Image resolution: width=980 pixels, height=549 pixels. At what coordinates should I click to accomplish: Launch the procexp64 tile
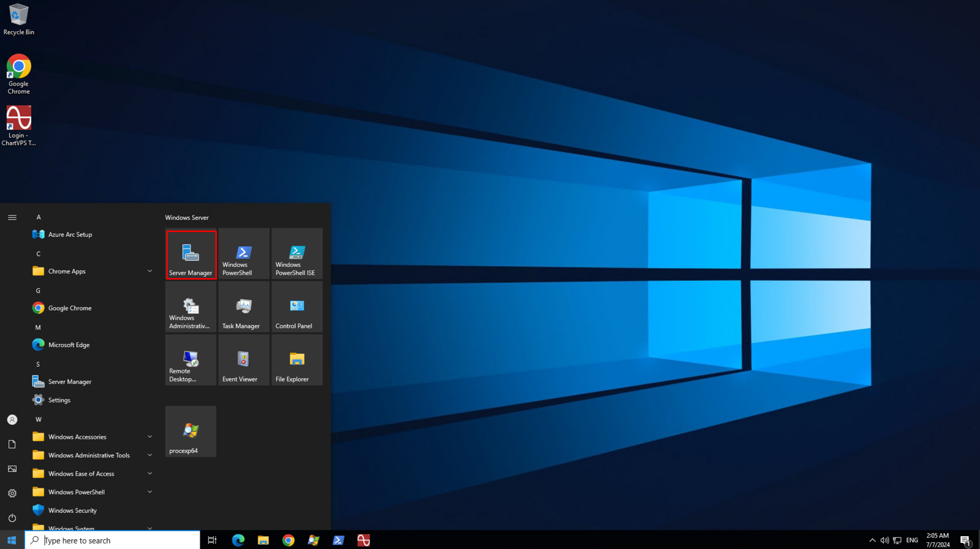190,431
